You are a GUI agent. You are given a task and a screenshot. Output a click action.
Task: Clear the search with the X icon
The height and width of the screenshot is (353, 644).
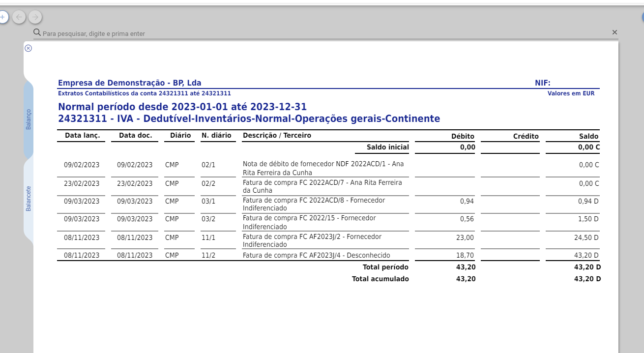(x=615, y=32)
